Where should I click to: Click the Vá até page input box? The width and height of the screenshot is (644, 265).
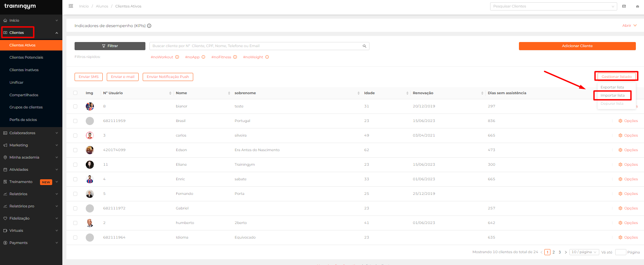pyautogui.click(x=620, y=252)
